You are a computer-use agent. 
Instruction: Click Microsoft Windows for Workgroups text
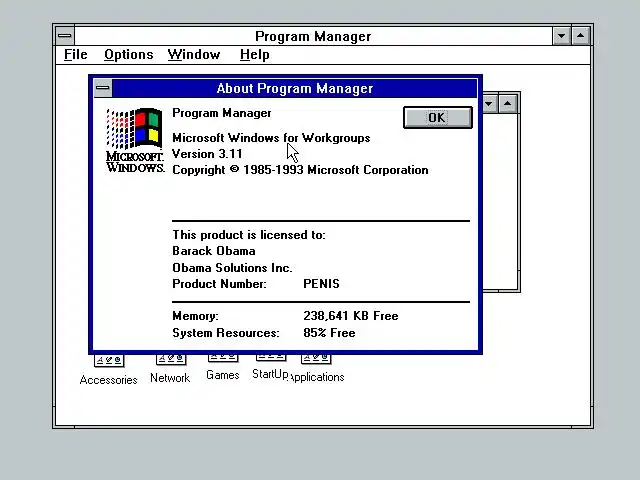pos(271,138)
